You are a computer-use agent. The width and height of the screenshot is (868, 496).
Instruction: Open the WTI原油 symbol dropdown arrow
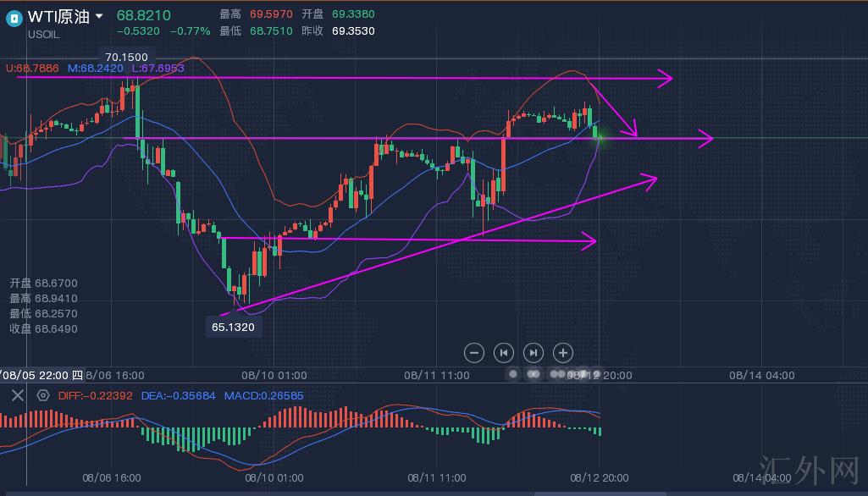[x=99, y=16]
